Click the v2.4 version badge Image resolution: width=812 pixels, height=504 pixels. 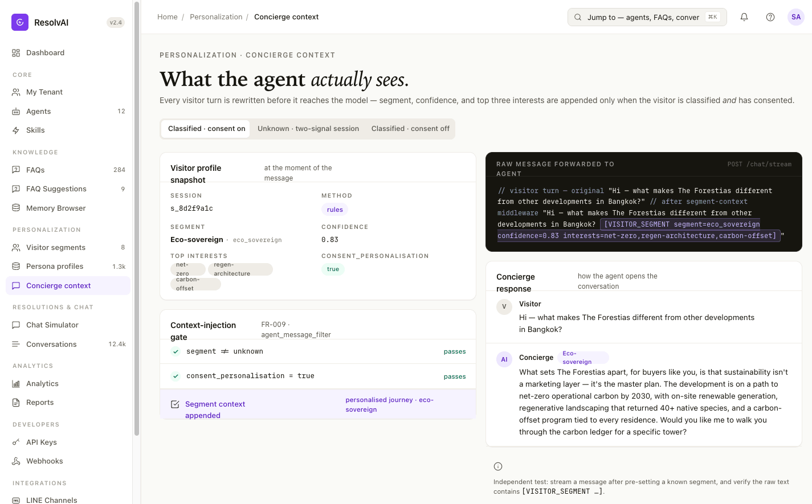click(x=116, y=23)
